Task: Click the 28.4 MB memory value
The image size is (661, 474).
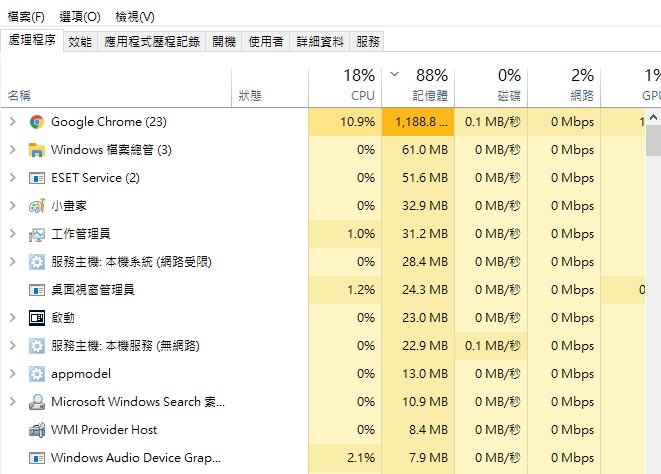Action: (x=425, y=262)
